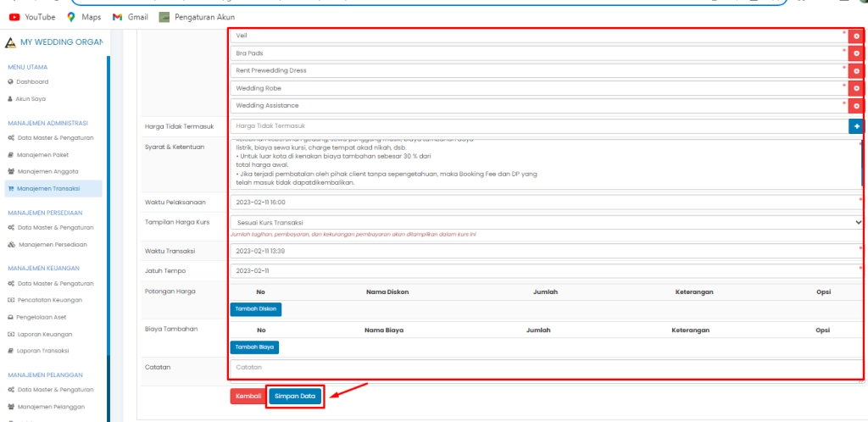Delete the Bra Pads row
The height and width of the screenshot is (422, 868).
point(856,53)
